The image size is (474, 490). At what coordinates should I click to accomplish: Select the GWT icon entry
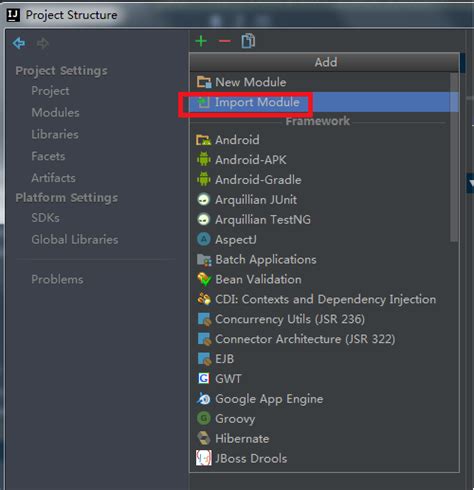tap(204, 378)
